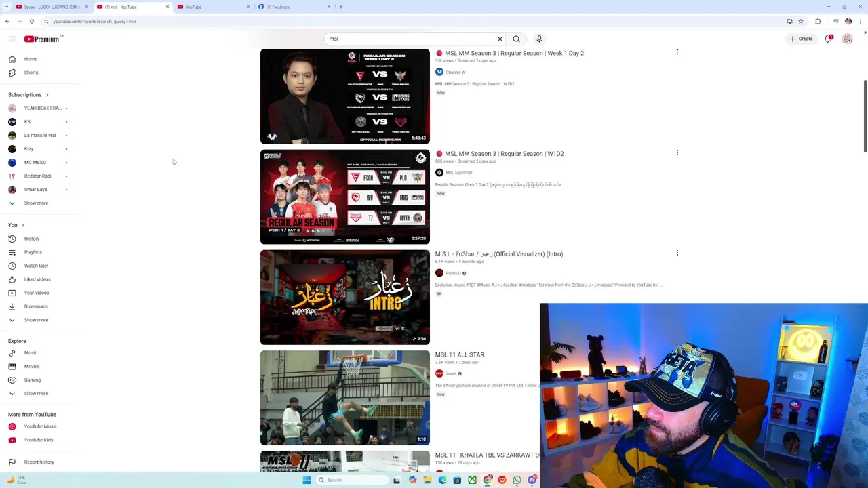Open Liked videos
The image size is (868, 488).
point(39,279)
